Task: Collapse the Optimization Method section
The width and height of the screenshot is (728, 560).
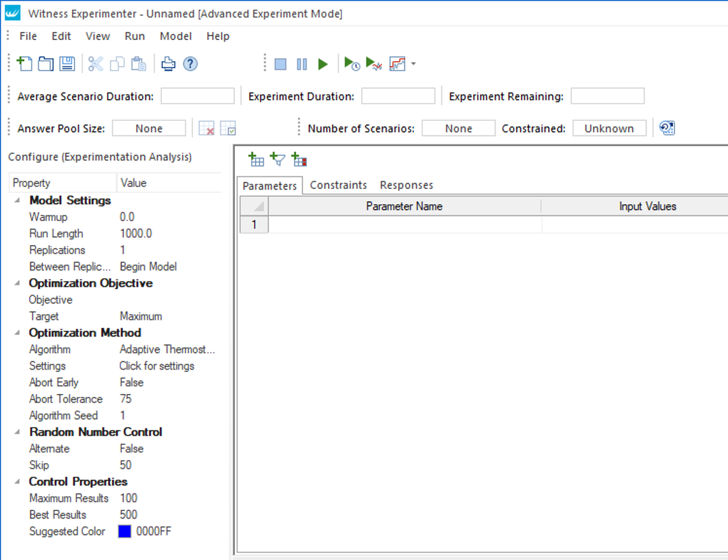Action: (x=17, y=333)
